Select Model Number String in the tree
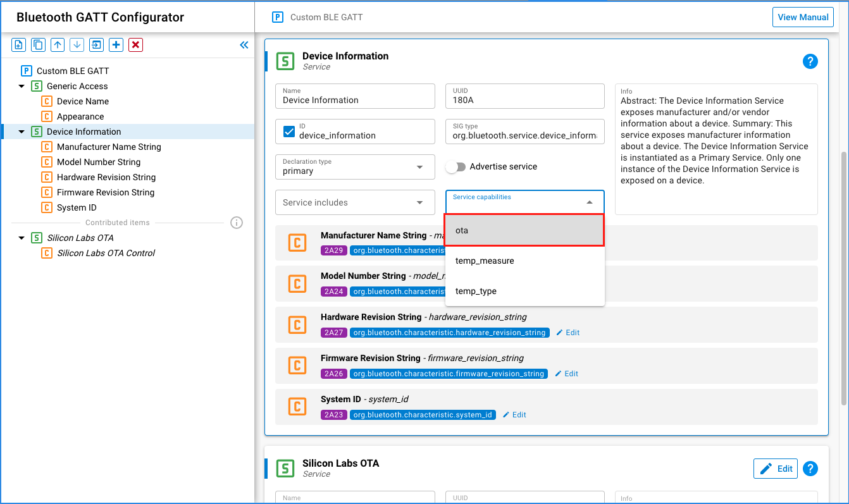 click(99, 162)
